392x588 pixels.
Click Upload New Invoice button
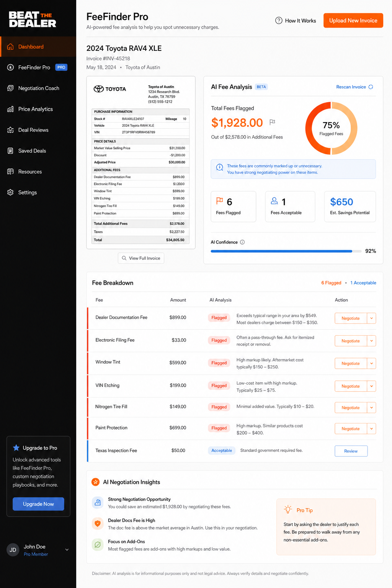point(353,21)
